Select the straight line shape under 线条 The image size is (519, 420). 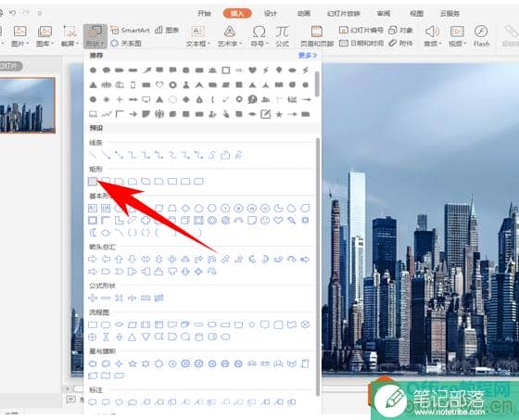[93, 155]
